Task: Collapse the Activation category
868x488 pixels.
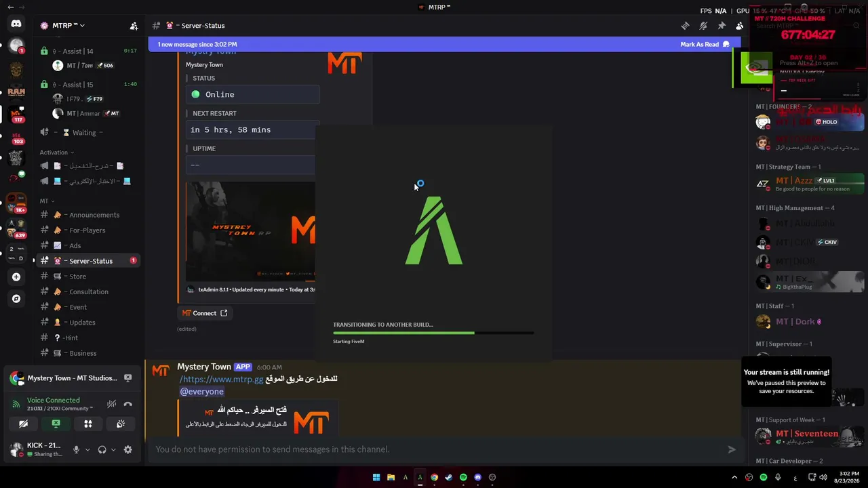Action: click(x=56, y=152)
